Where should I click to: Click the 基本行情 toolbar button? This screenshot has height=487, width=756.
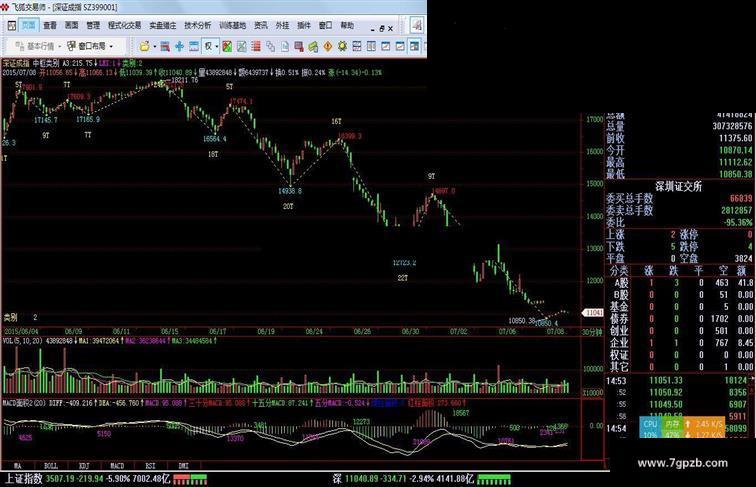[x=34, y=46]
